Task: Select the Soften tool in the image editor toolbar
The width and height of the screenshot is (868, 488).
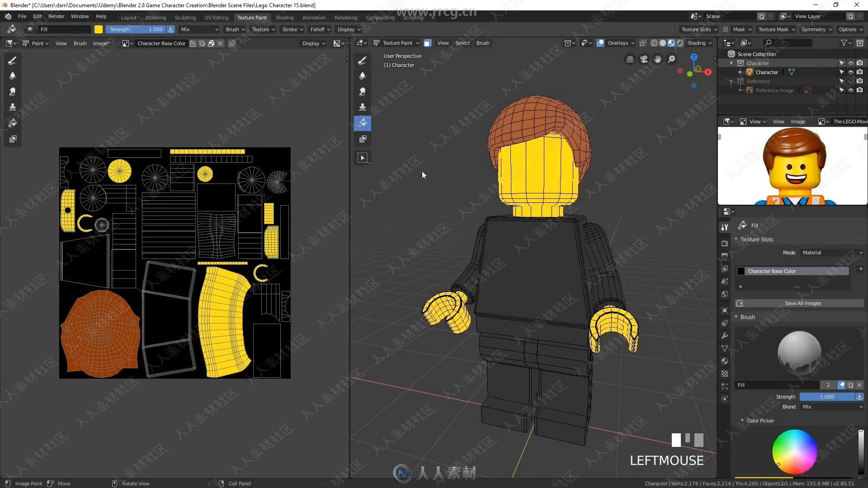Action: pos(13,76)
